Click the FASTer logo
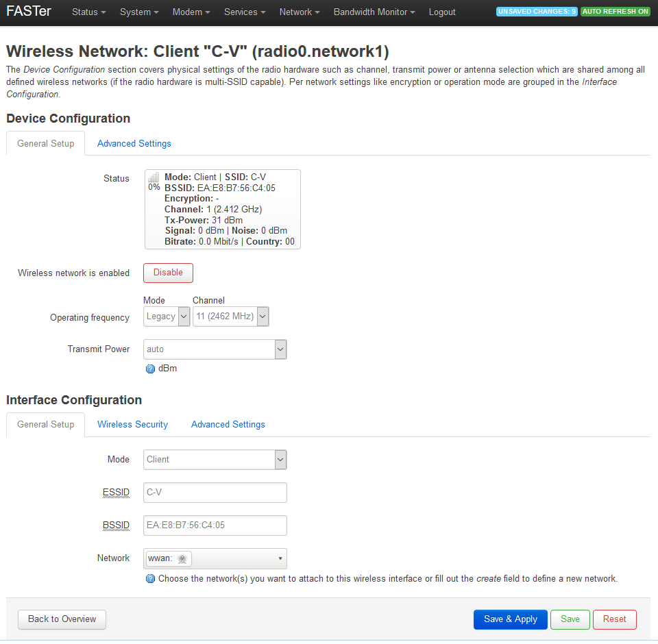The height and width of the screenshot is (644, 658). 29,12
